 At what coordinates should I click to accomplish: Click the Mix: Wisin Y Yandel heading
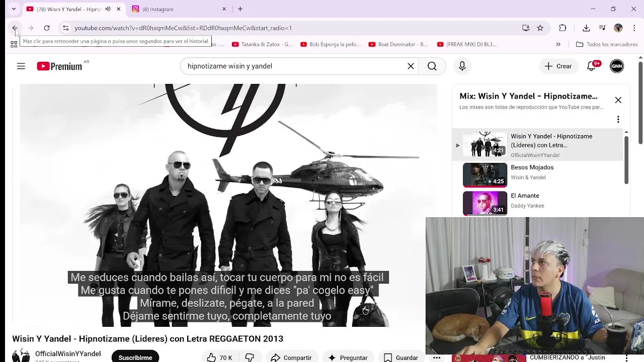pos(528,96)
